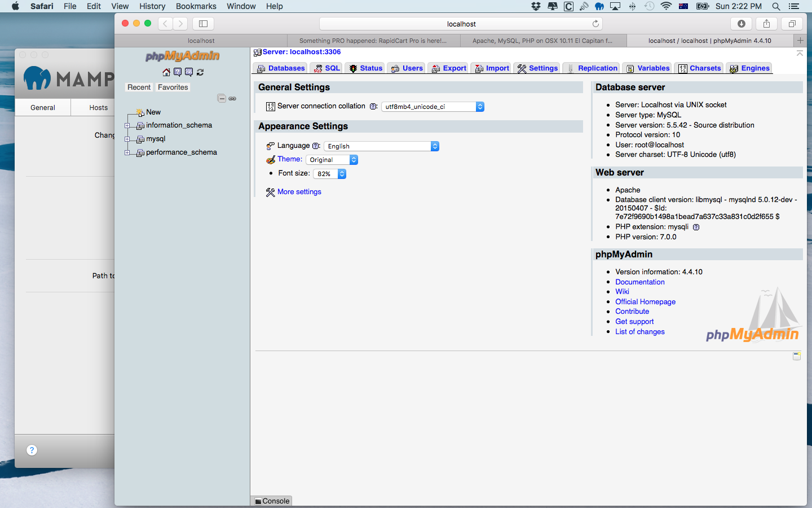Open the Safari share menu

coord(766,24)
